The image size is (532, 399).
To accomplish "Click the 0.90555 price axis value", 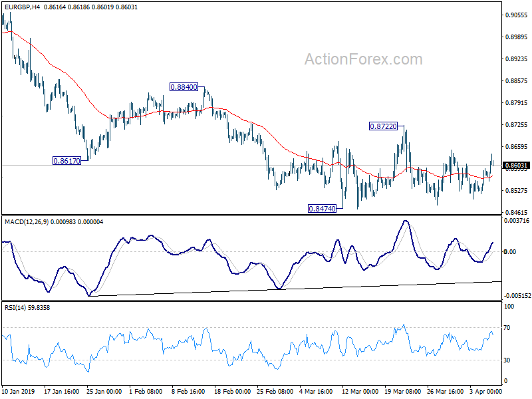I will coord(517,15).
